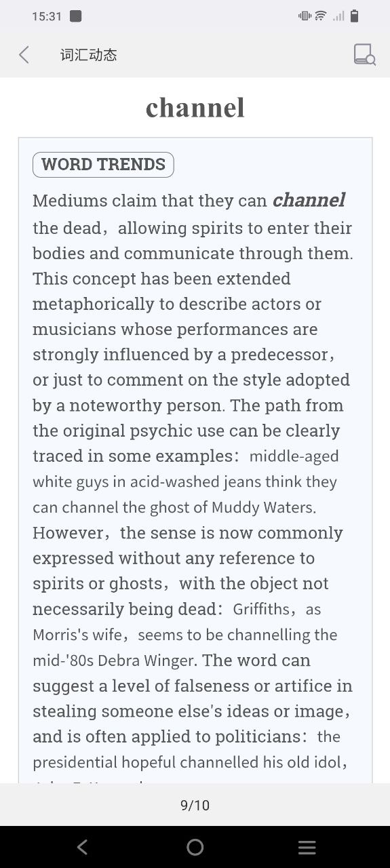Screen dimensions: 390x868
Task: Tap the Android back navigation button
Action: (x=82, y=847)
